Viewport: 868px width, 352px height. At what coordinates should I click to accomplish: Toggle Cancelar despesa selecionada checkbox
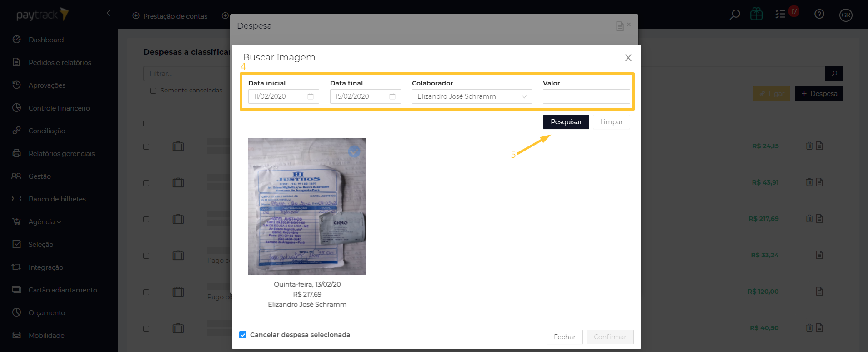pos(243,335)
